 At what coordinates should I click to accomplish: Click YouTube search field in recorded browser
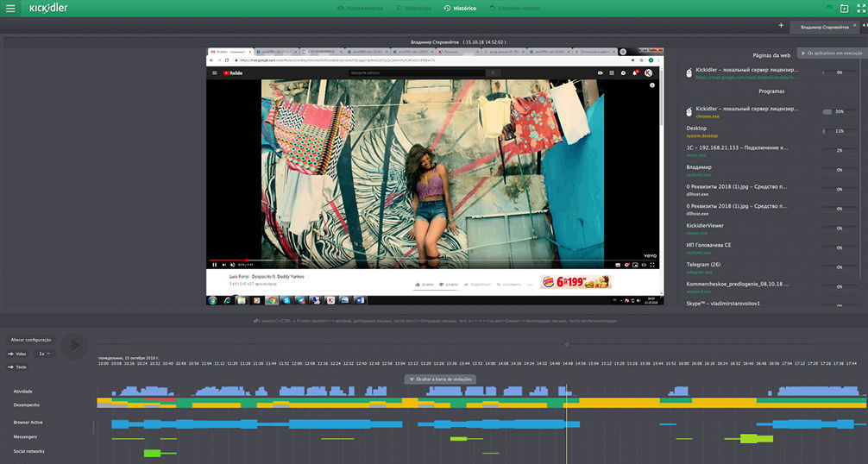pyautogui.click(x=418, y=73)
